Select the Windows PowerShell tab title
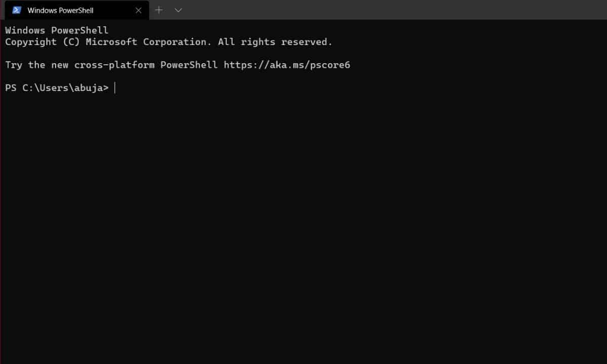 click(x=60, y=10)
